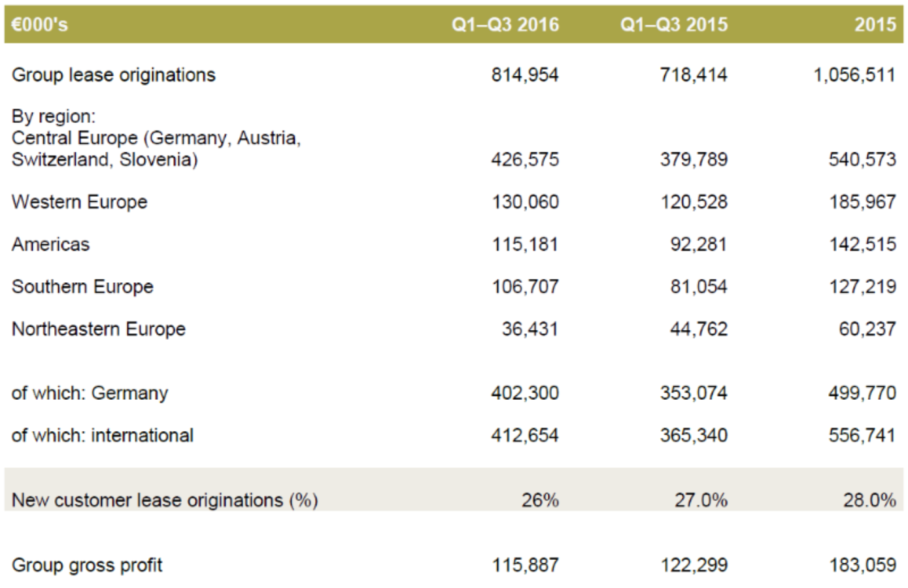This screenshot has height=588, width=908.
Task: Click the By region: label
Action: point(54,116)
